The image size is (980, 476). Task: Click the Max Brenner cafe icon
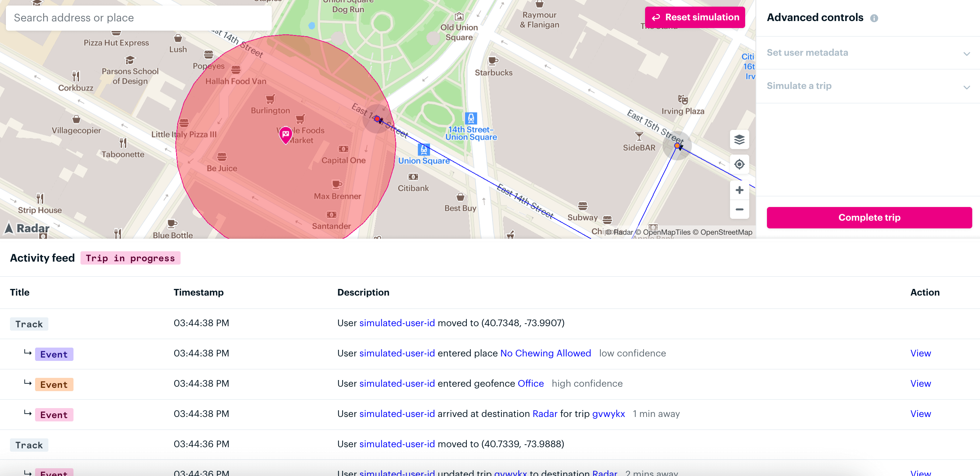pos(337,185)
